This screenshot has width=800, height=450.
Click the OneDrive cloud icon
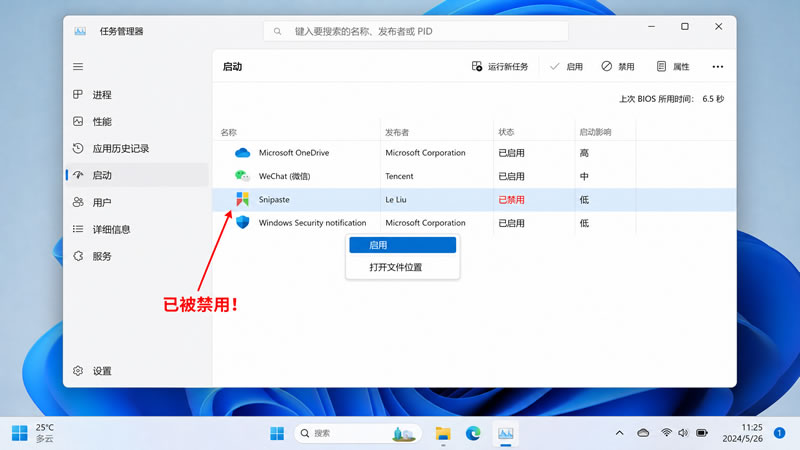(x=242, y=153)
